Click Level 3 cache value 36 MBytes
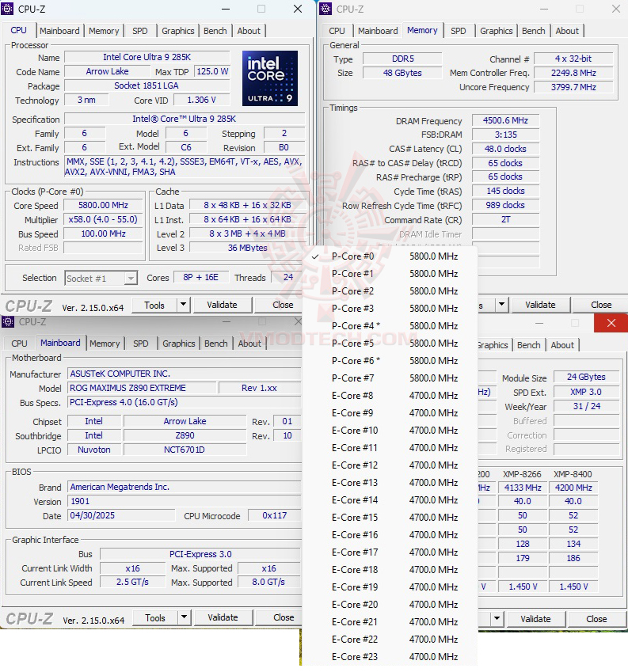The height and width of the screenshot is (672, 628). (x=247, y=248)
